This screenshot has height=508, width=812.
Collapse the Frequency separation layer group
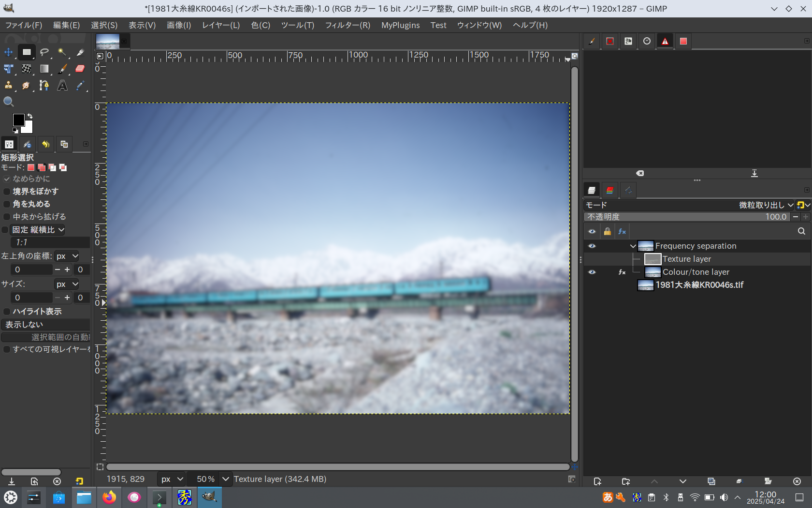(x=632, y=246)
